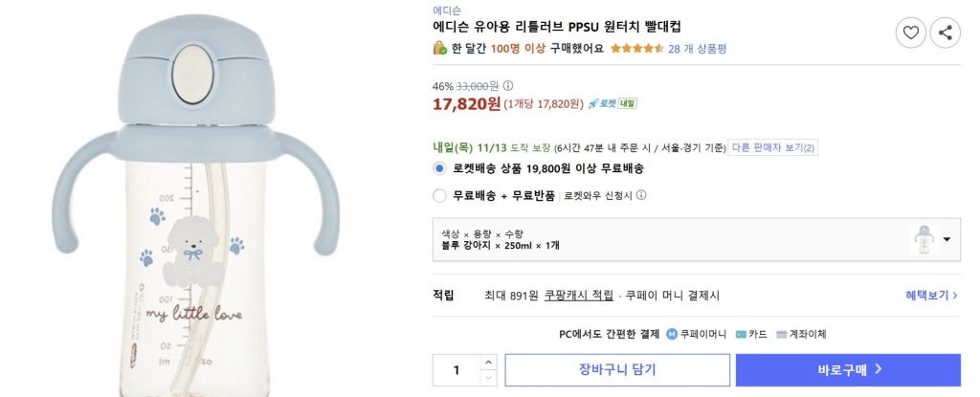Decrease quantity with the down arrow
The image size is (980, 397).
(x=488, y=378)
